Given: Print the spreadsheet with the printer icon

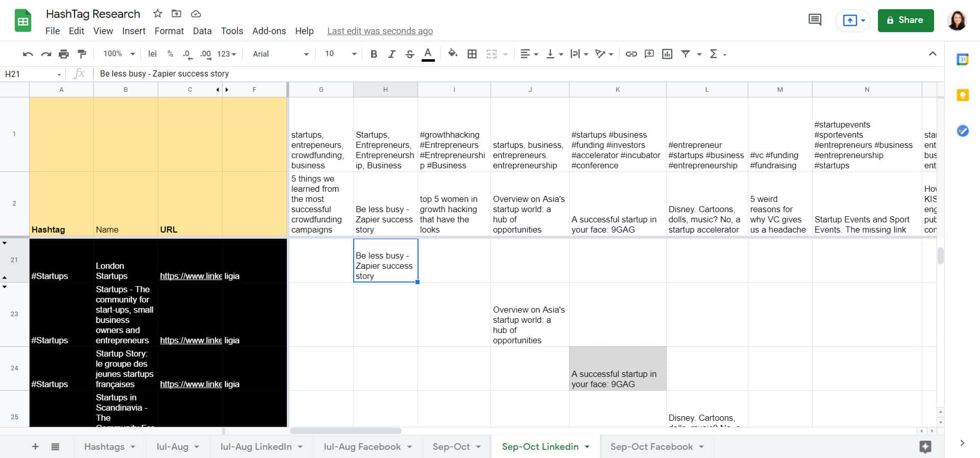Looking at the screenshot, I should pos(64,54).
